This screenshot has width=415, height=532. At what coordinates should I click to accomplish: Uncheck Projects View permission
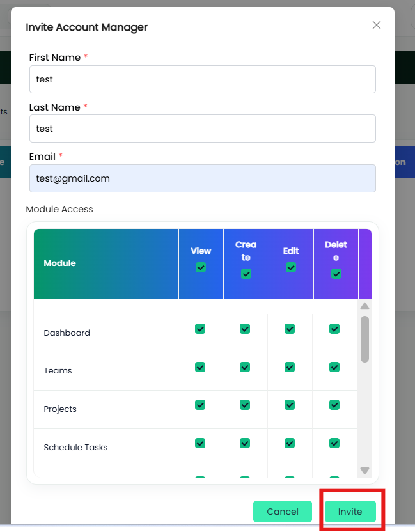click(200, 405)
